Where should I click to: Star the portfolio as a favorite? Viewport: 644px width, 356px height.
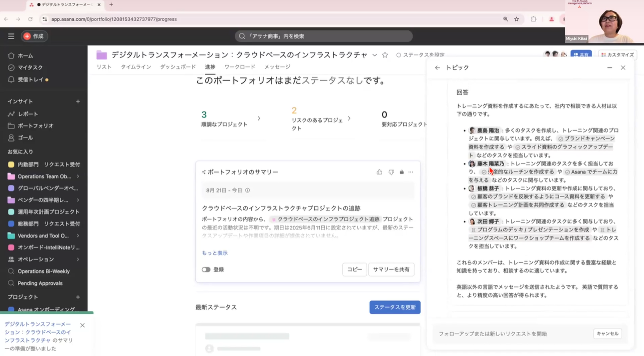tap(385, 55)
